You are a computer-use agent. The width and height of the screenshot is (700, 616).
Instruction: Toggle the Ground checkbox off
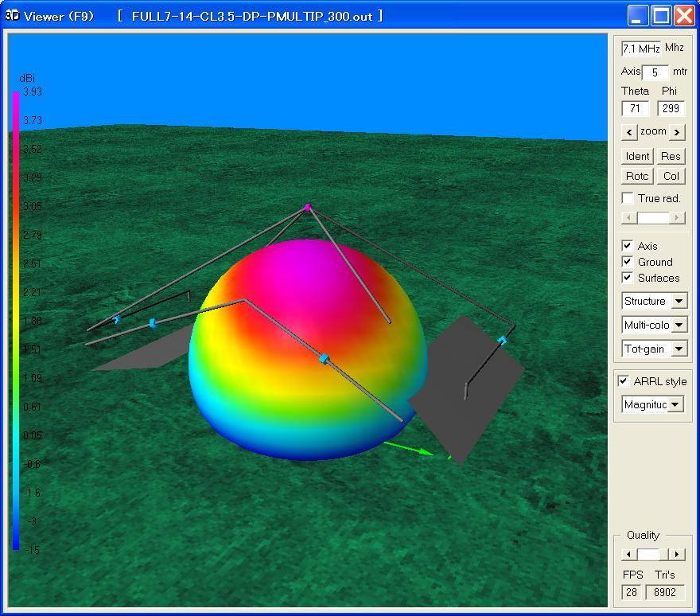click(x=628, y=262)
